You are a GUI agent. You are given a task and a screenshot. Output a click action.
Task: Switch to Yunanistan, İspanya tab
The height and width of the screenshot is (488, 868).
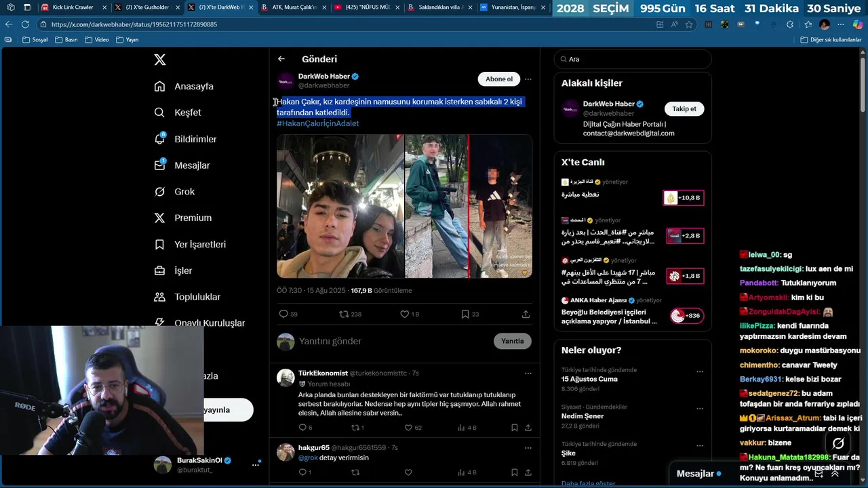tap(513, 7)
